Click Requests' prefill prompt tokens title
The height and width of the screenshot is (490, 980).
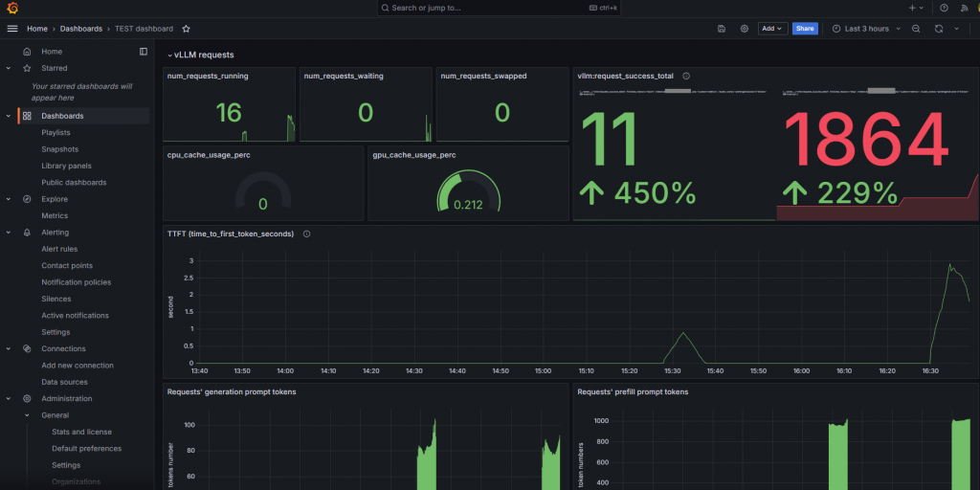pos(633,392)
